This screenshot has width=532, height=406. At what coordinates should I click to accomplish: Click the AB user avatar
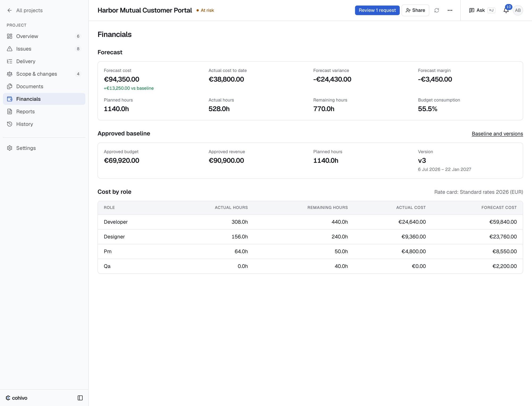point(518,10)
